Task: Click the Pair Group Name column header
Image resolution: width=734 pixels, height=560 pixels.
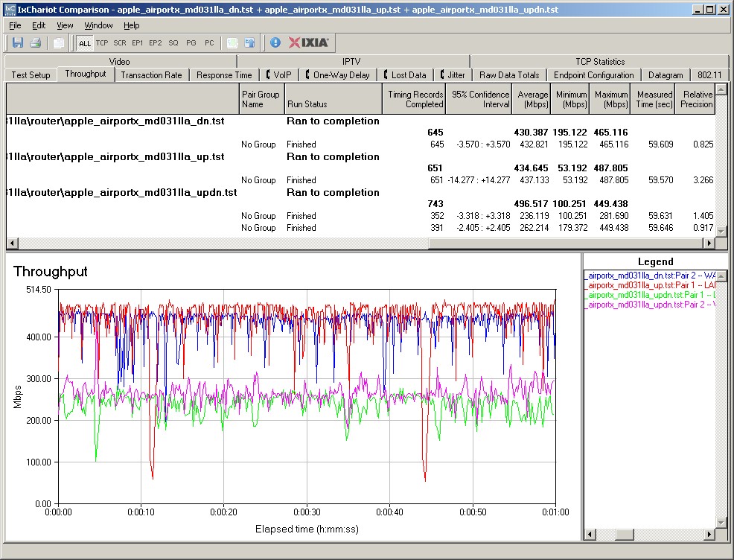Action: point(262,99)
